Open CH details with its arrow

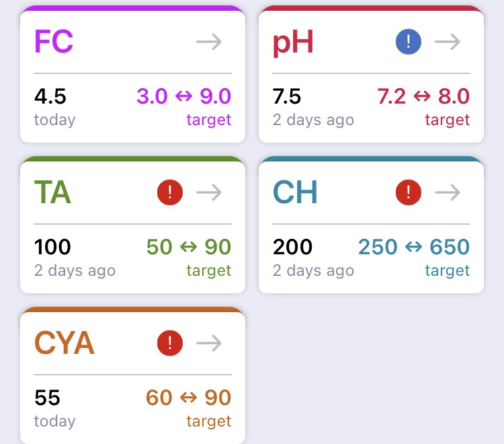[448, 192]
